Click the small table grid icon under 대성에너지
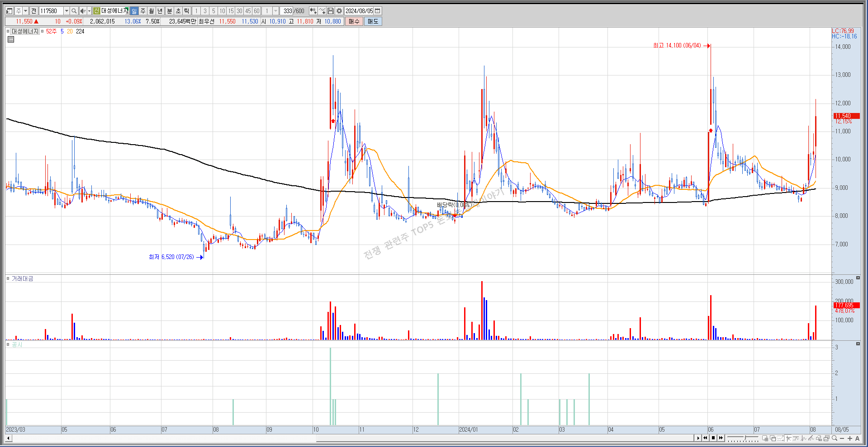Image resolution: width=868 pixels, height=447 pixels. click(11, 39)
